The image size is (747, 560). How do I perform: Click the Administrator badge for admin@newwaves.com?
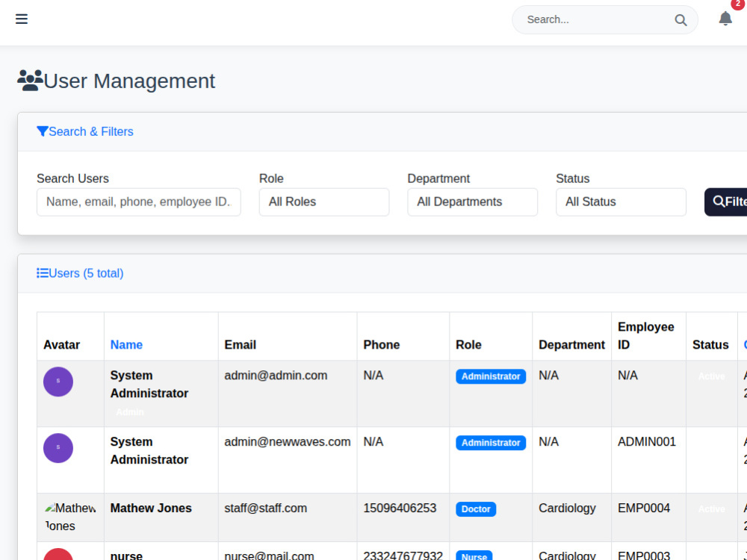point(491,443)
